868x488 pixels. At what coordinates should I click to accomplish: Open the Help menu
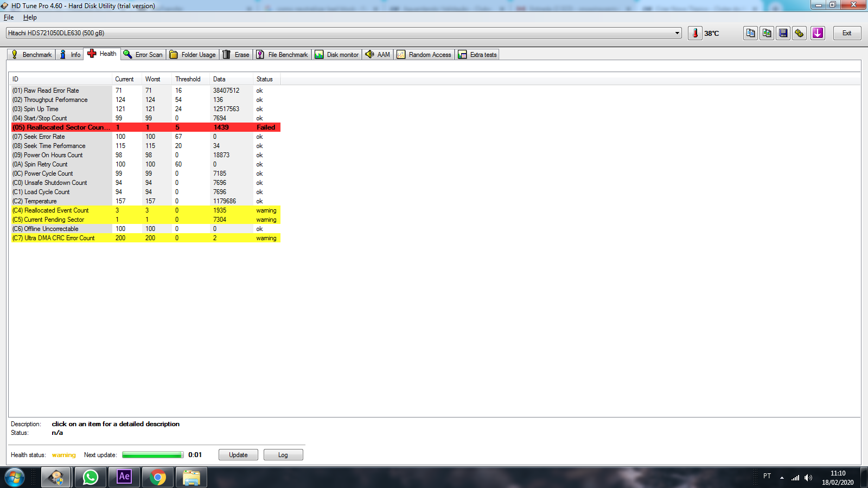pyautogui.click(x=30, y=17)
